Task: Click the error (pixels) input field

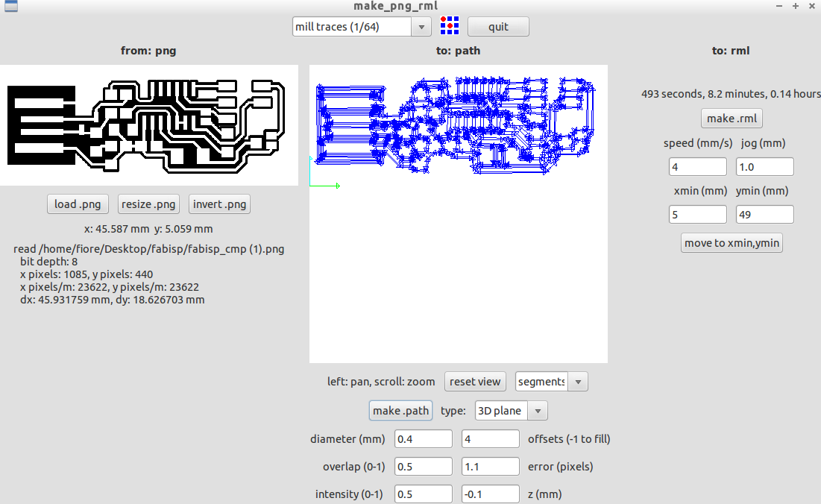Action: 490,466
